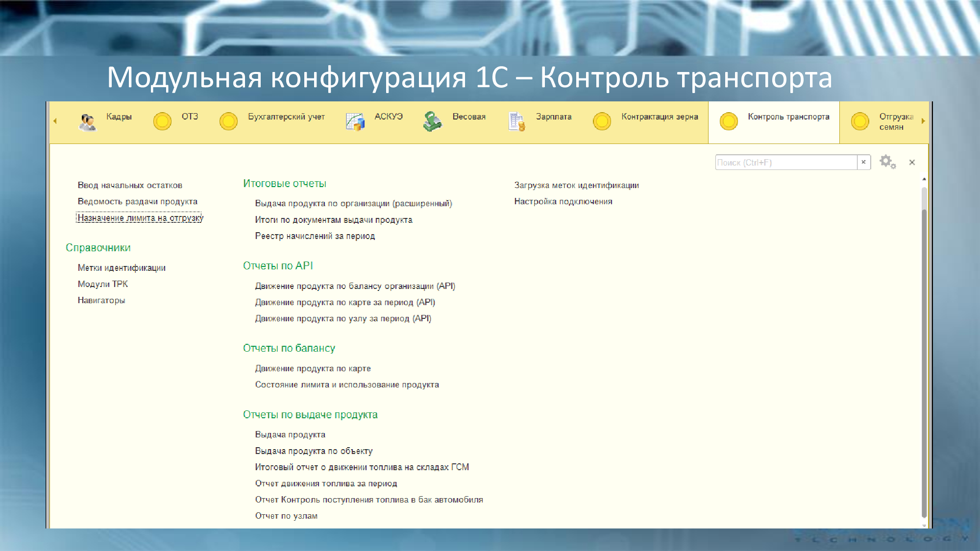The image size is (980, 551).
Task: Switch to the АСКУЭ section
Action: [x=389, y=117]
